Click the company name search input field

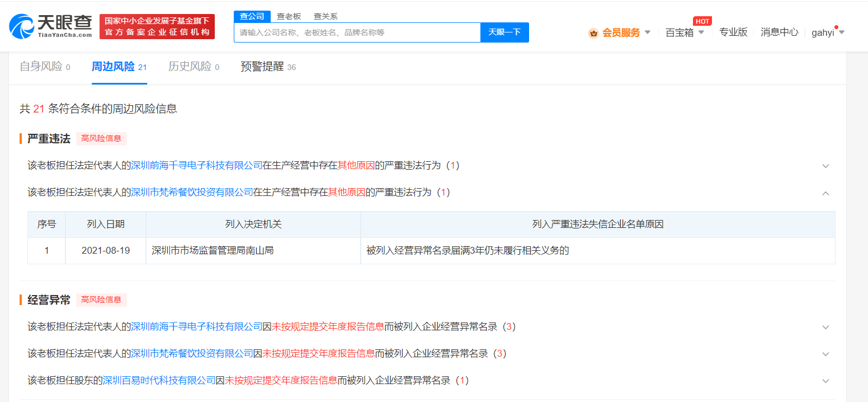pos(357,32)
